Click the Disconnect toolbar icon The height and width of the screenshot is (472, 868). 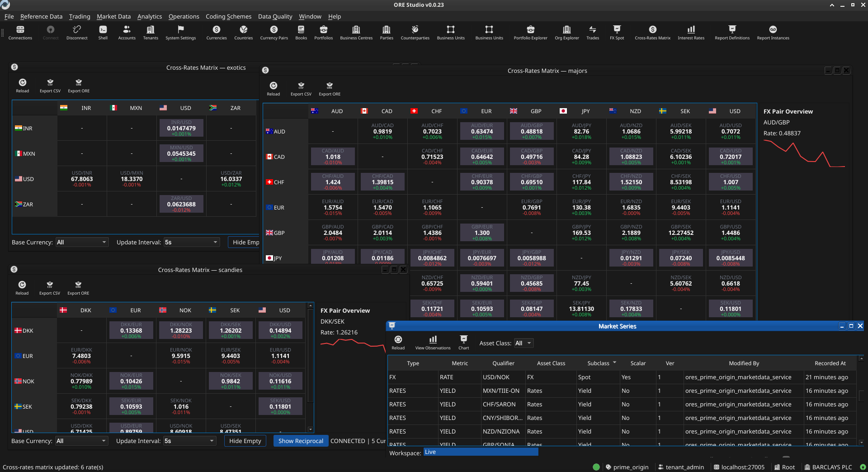pos(77,33)
